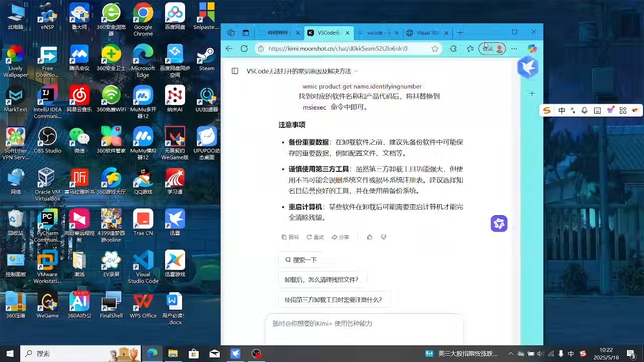Expand the chat title dropdown arrow

pos(356,71)
